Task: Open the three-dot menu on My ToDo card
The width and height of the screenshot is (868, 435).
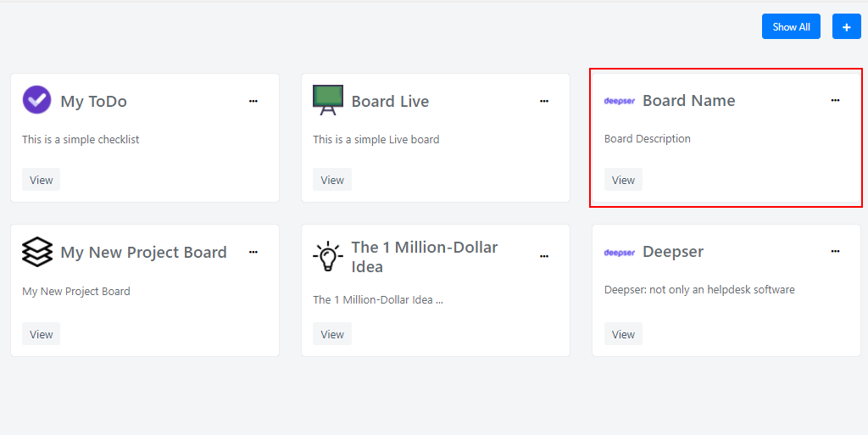Action: (x=253, y=101)
